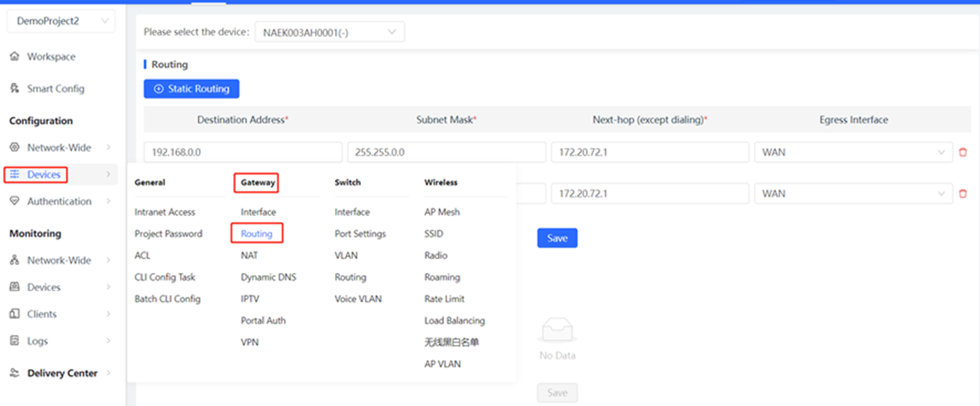Select Routing under Gateway menu

(256, 234)
